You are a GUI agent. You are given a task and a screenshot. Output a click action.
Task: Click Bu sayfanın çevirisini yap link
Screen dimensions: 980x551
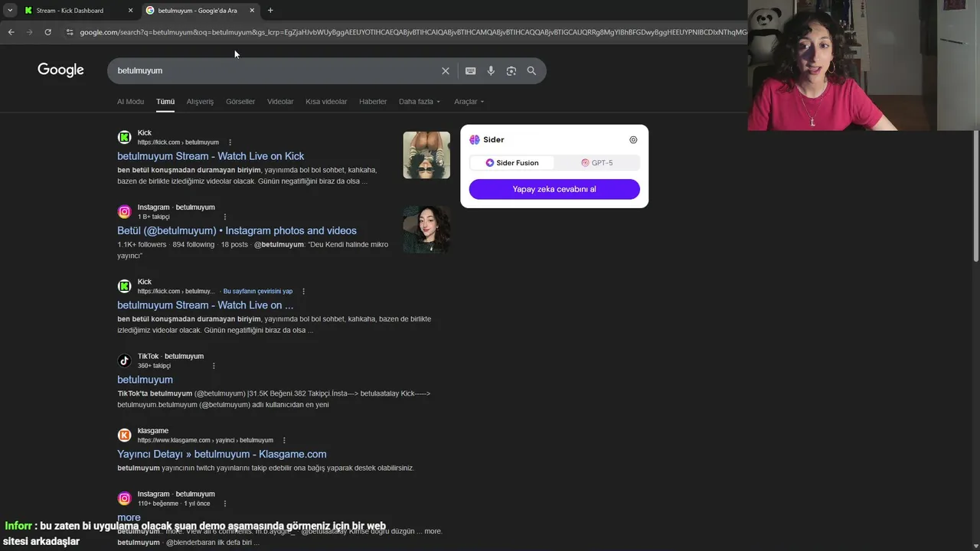coord(257,292)
